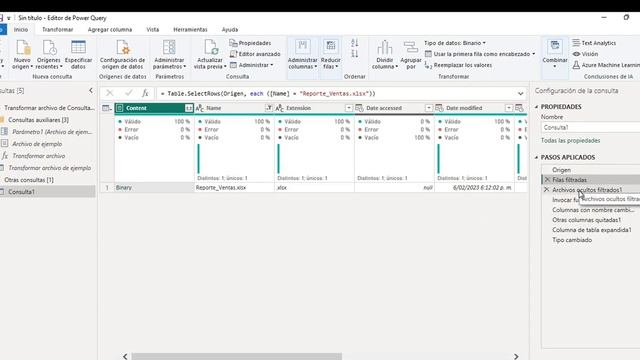This screenshot has width=640, height=360.
Task: Expand the formula bar with the chevron
Action: (x=520, y=93)
